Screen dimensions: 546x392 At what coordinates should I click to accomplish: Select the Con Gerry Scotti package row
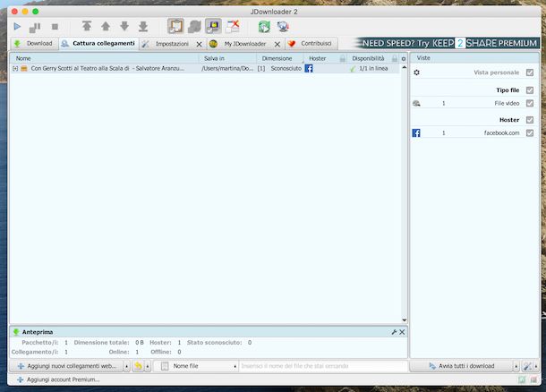(205, 69)
